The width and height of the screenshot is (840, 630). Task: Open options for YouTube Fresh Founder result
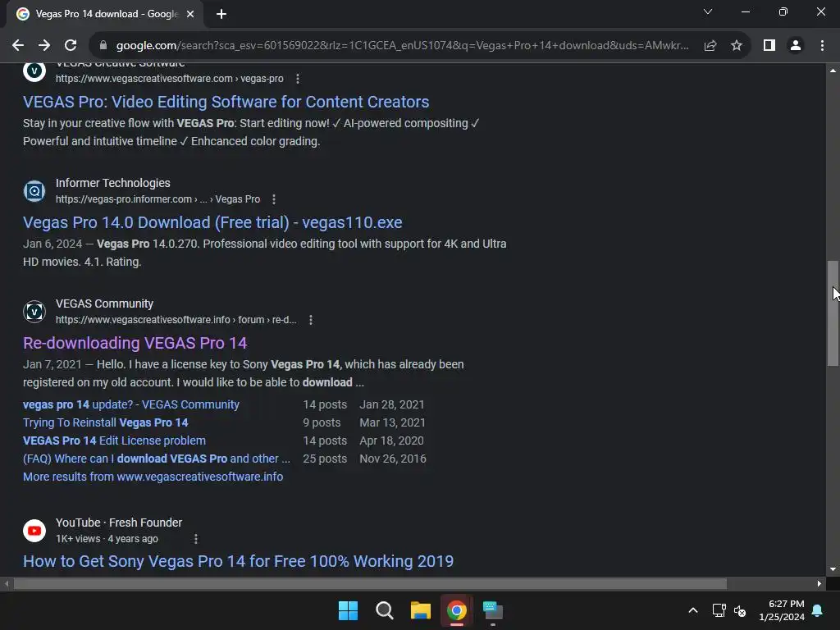click(x=195, y=539)
